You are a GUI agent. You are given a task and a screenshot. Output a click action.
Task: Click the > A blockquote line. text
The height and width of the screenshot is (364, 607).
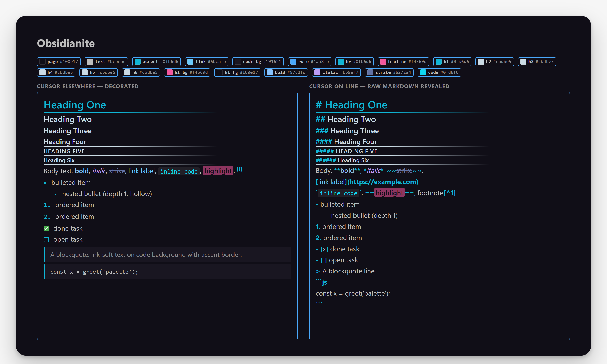[346, 271]
